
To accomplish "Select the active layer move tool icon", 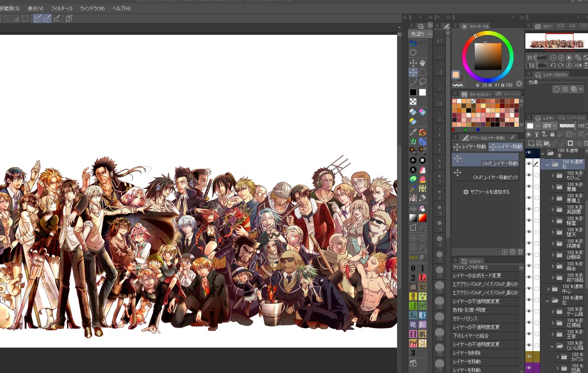I will coord(413,72).
